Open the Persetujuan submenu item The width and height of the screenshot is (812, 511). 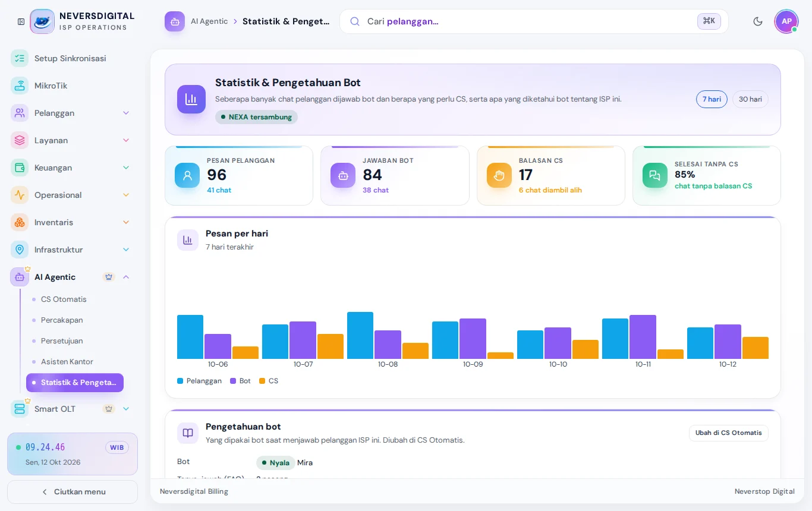coord(75,340)
